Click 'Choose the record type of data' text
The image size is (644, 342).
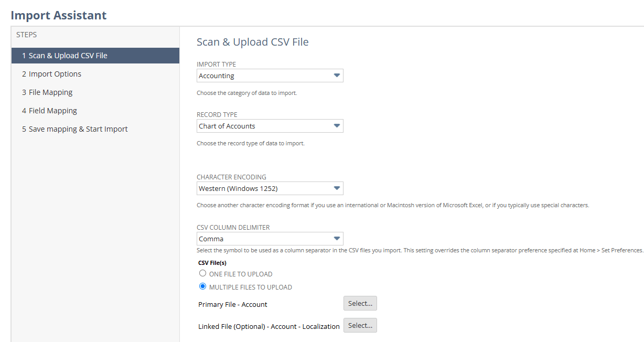[x=251, y=143]
